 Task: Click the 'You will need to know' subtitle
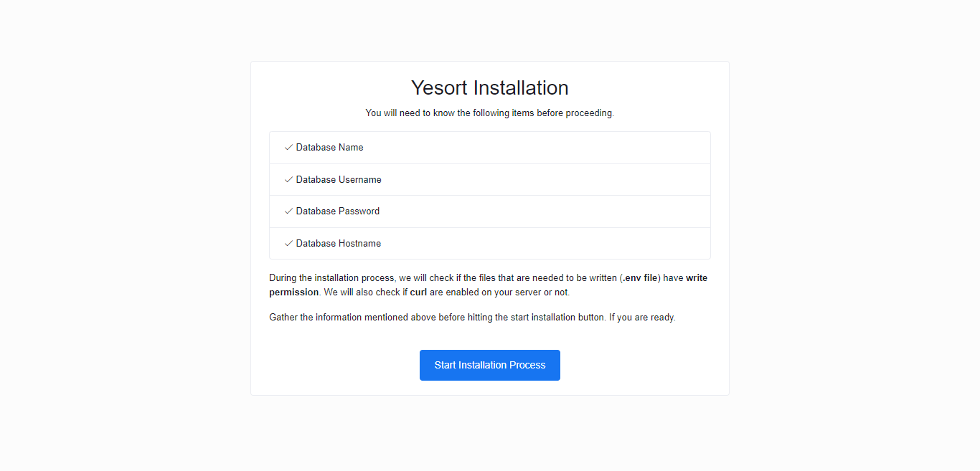click(x=490, y=113)
